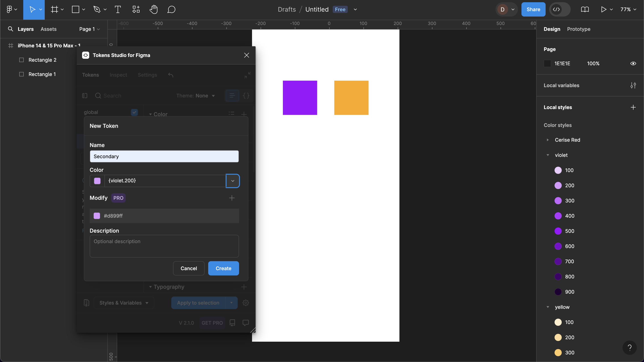Expand the Cerise Red style group
Screen dimensions: 644x362
coord(547,140)
